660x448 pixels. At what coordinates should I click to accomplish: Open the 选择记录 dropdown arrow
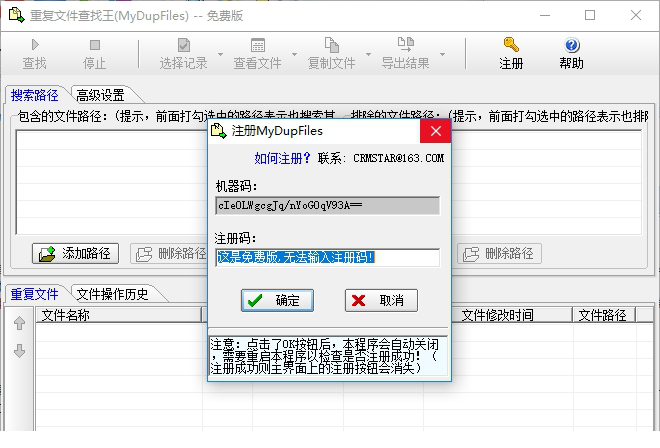[220, 54]
